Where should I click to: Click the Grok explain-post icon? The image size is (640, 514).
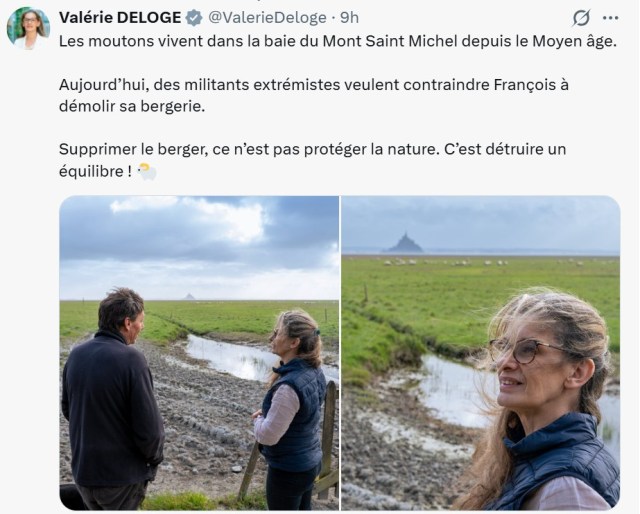[581, 18]
